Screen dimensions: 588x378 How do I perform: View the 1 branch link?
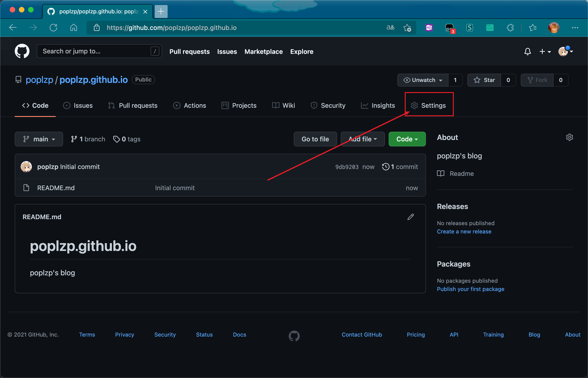point(88,139)
